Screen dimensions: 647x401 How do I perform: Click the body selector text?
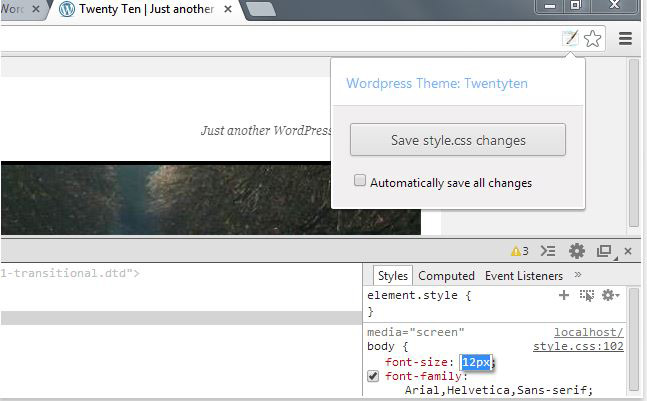tap(381, 346)
